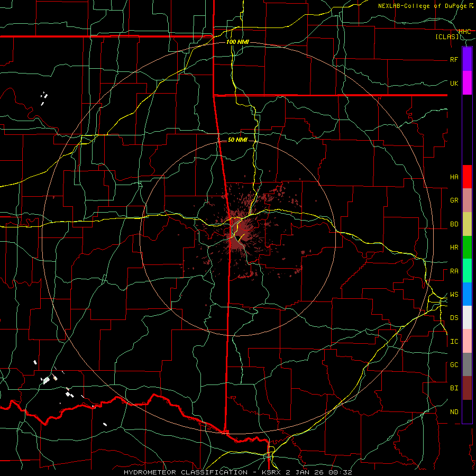The width and height of the screenshot is (476, 476).
Task: Click the UK magenta legend swatch
Action: point(467,83)
